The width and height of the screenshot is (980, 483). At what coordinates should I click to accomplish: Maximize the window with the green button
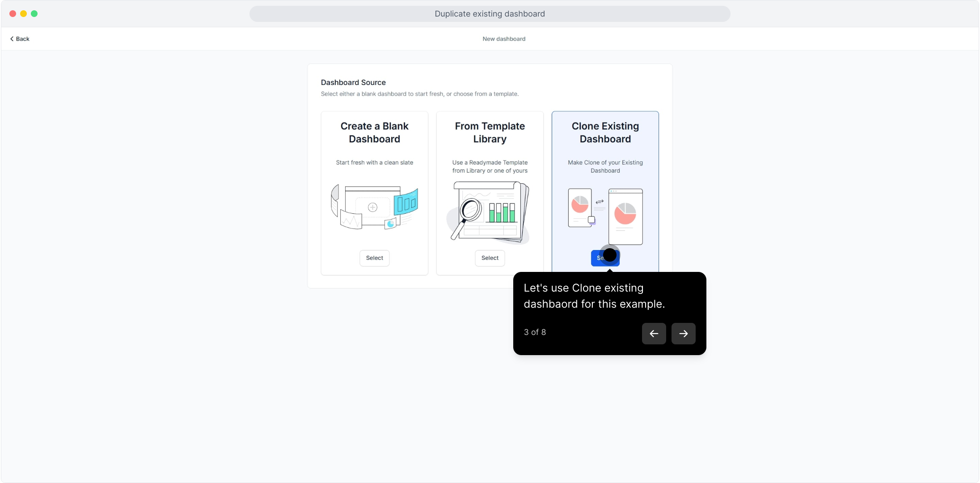click(x=34, y=14)
